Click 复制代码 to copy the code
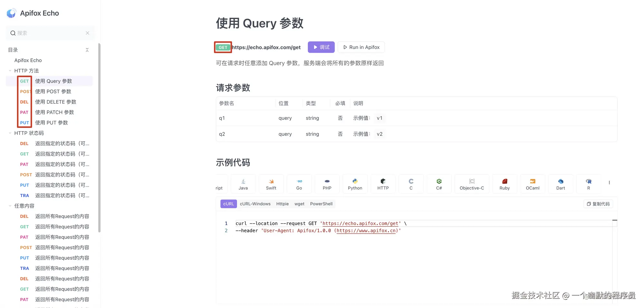644x308 pixels. coord(598,203)
